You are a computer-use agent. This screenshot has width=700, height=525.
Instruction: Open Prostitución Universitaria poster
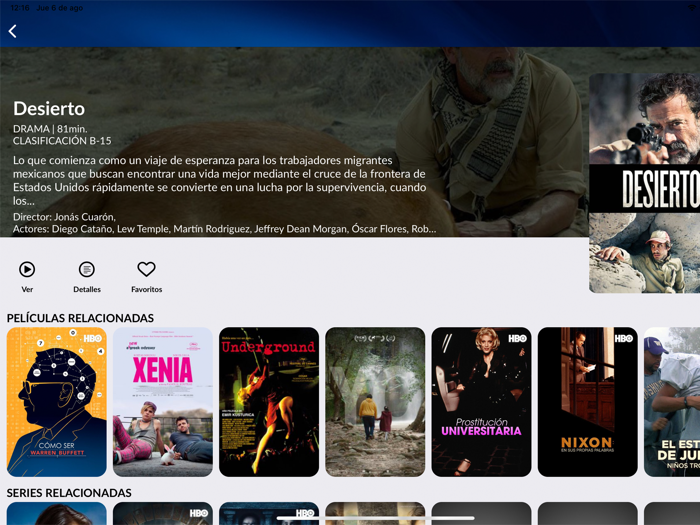pyautogui.click(x=482, y=402)
